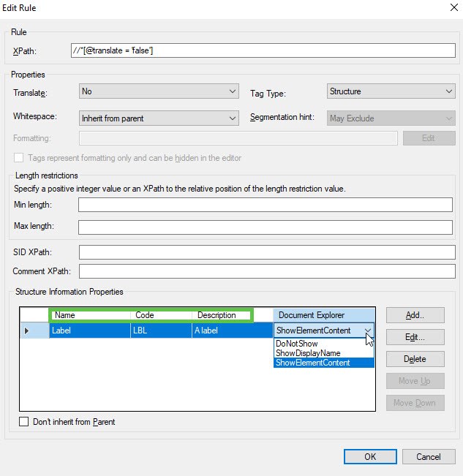Image resolution: width=463 pixels, height=476 pixels.
Task: Click the Formatting text field
Action: point(238,138)
